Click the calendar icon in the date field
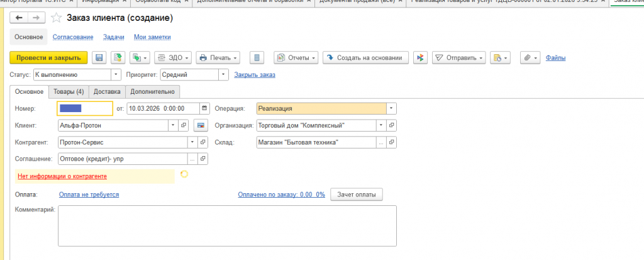644x260 pixels. pyautogui.click(x=204, y=108)
